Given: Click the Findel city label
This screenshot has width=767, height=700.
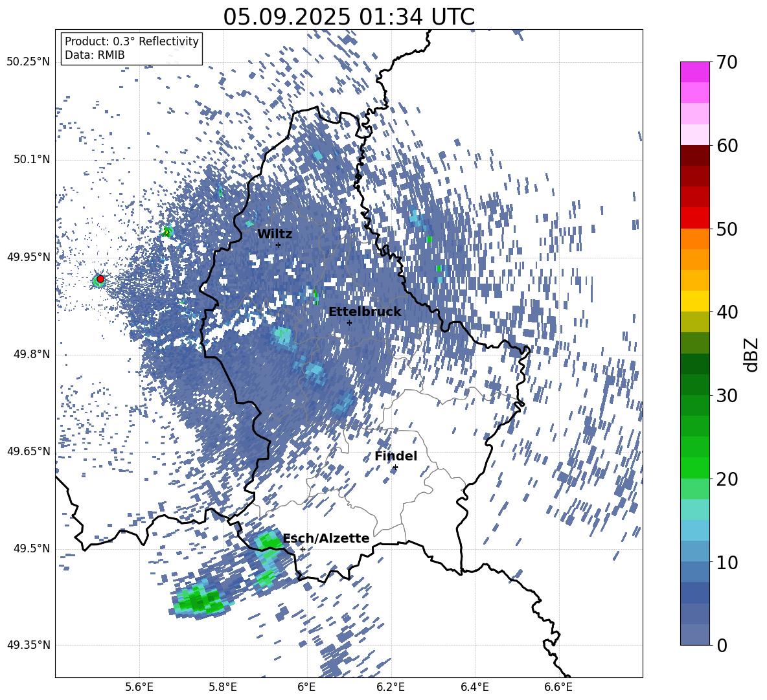Looking at the screenshot, I should 396,456.
